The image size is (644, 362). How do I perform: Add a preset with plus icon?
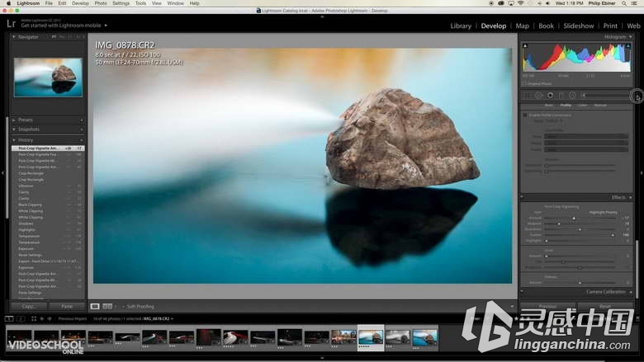(81, 120)
